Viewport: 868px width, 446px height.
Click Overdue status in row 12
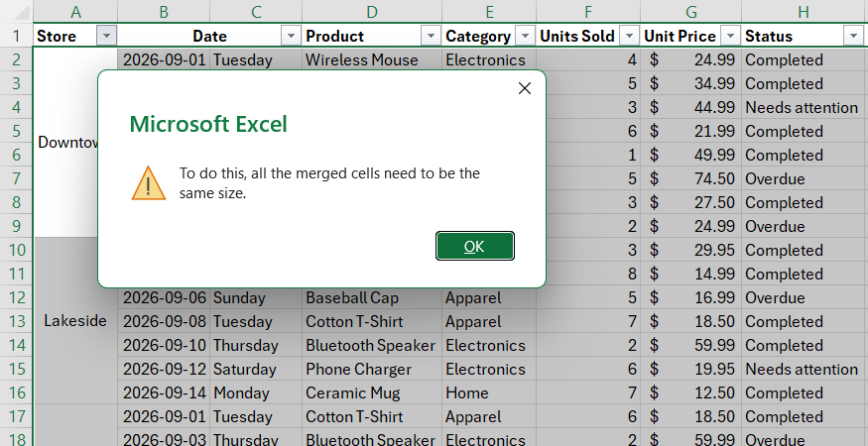[804, 297]
